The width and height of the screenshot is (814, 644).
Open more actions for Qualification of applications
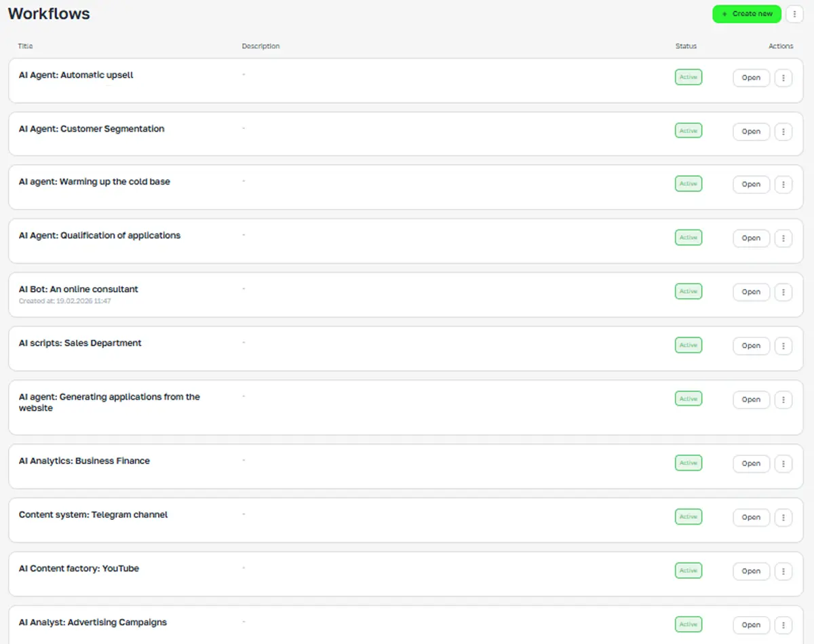pyautogui.click(x=783, y=238)
